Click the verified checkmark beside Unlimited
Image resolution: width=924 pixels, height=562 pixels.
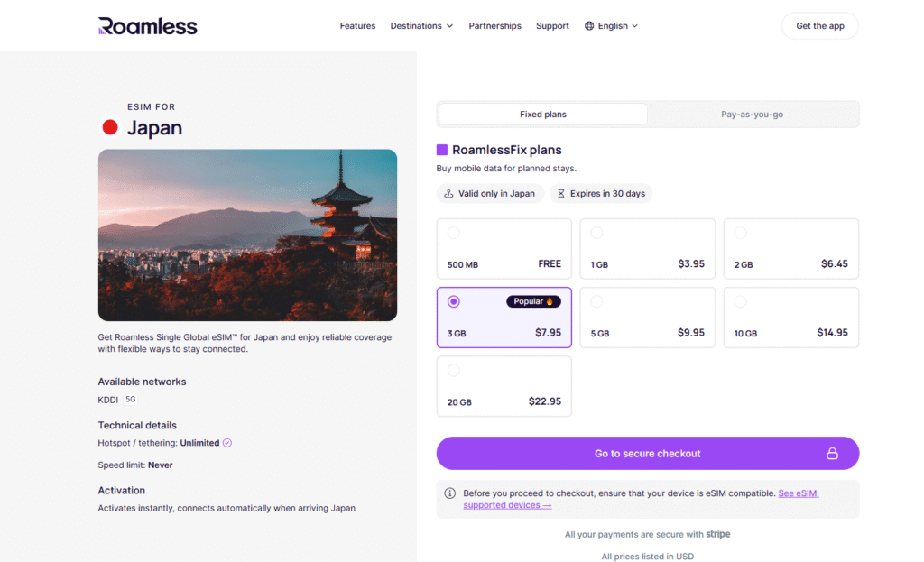227,443
